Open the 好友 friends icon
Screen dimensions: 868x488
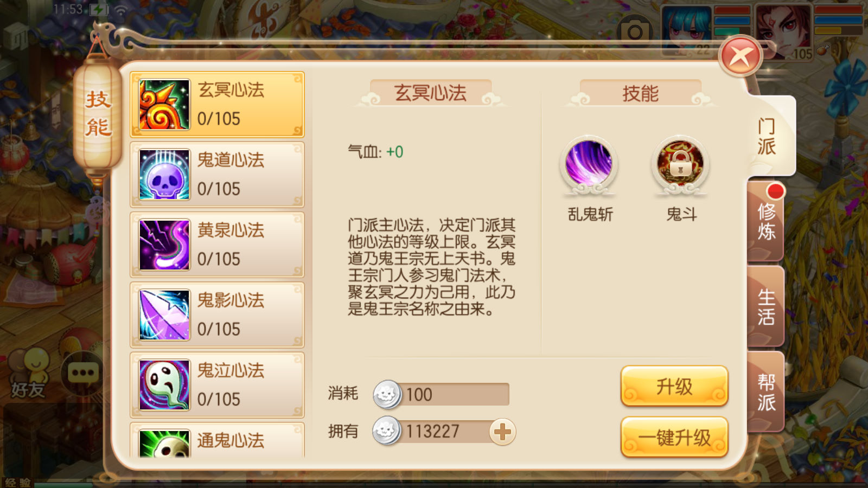29,374
